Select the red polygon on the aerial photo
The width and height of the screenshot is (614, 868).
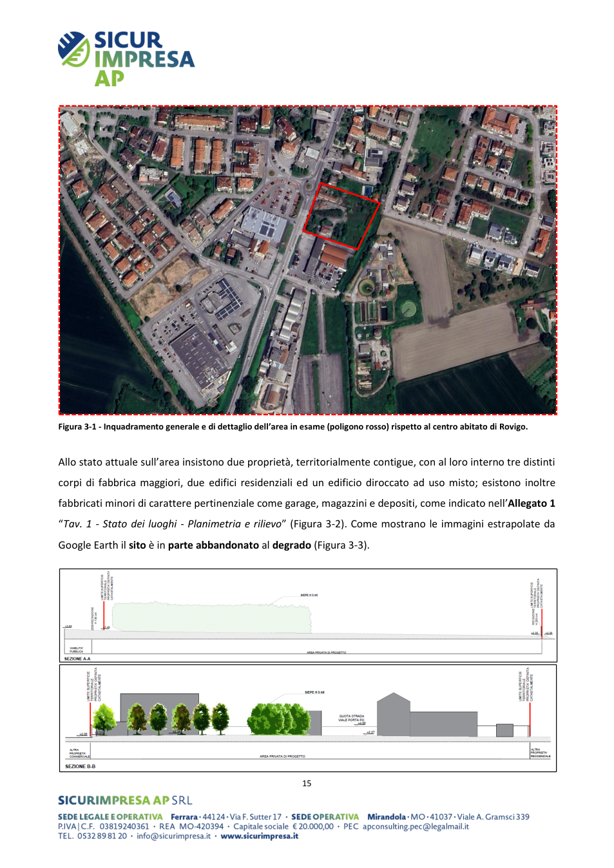pos(341,216)
